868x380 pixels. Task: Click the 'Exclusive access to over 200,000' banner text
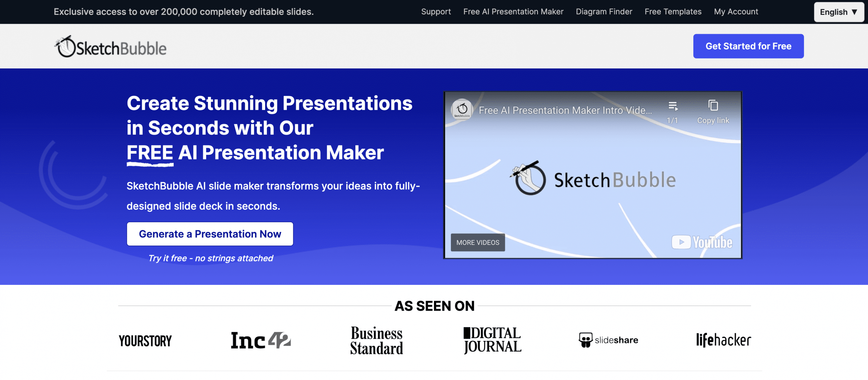coord(184,12)
